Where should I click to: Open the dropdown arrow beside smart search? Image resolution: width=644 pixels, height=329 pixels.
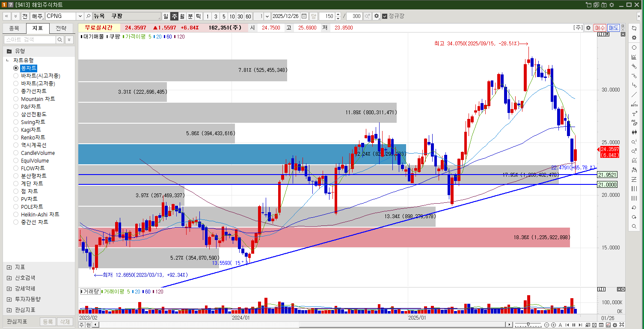pos(69,39)
